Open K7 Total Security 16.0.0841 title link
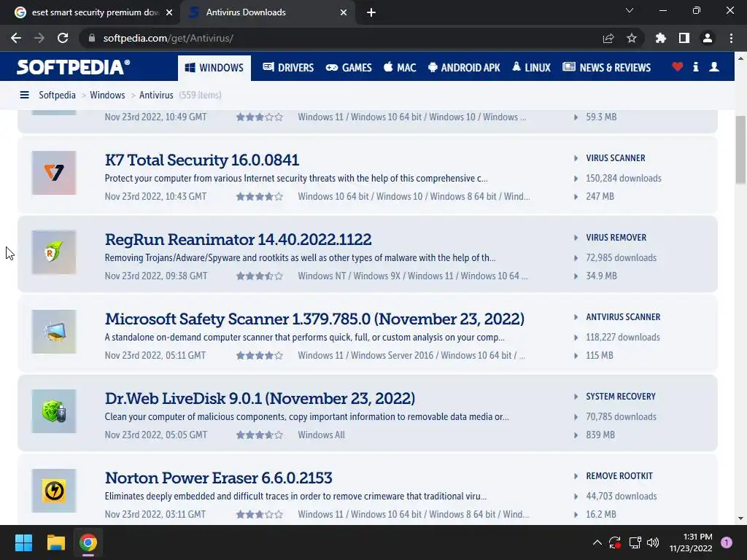 pyautogui.click(x=202, y=160)
